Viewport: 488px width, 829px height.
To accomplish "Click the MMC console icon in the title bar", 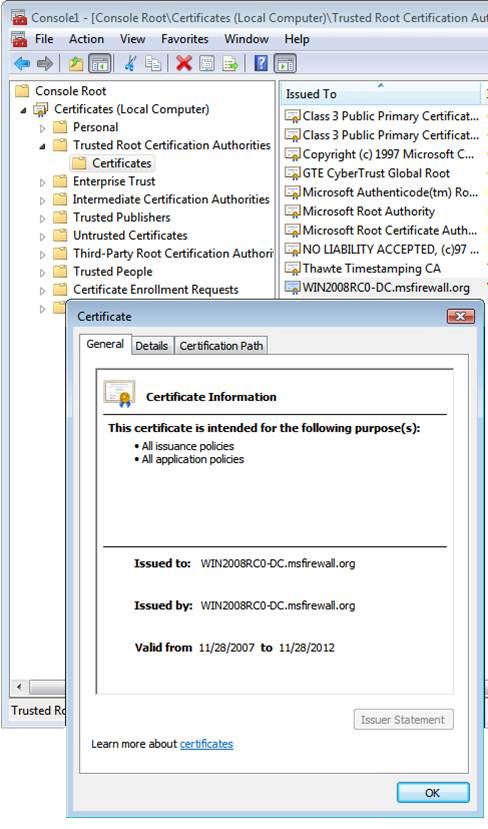I will click(x=20, y=17).
